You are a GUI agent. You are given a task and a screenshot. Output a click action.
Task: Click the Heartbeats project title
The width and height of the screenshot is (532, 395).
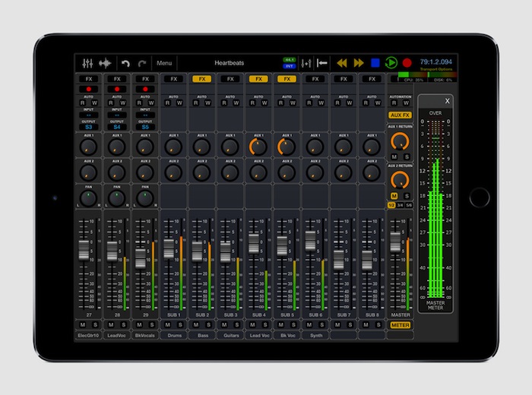tap(229, 63)
